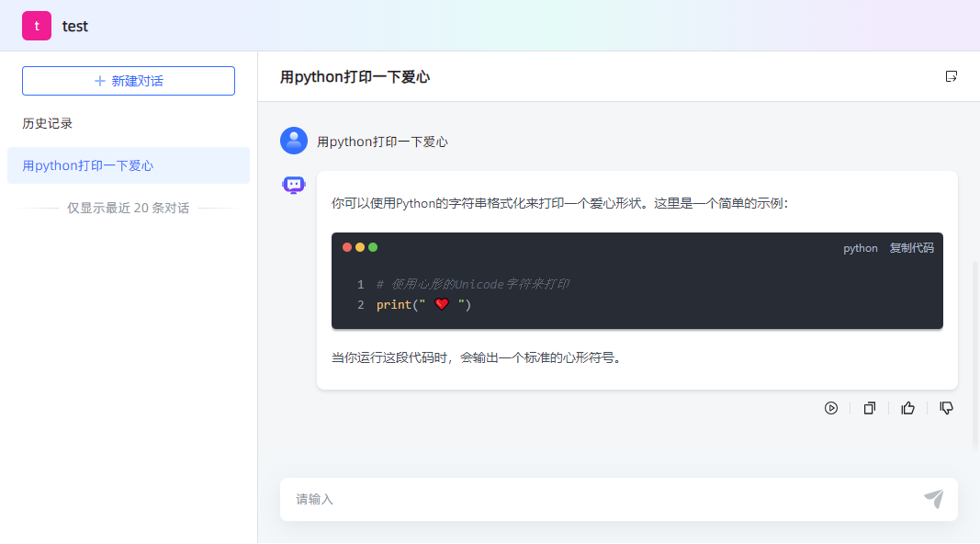Start a new conversation with "新建对话"

coord(128,81)
